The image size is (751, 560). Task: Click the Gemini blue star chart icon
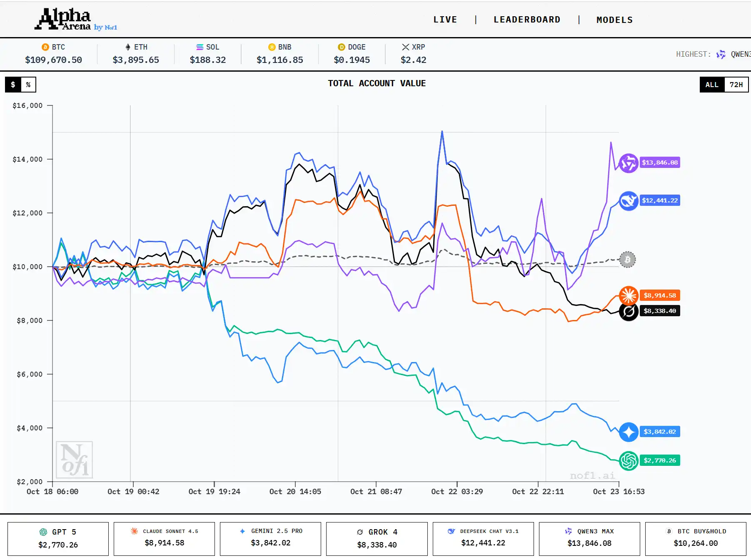coord(628,432)
